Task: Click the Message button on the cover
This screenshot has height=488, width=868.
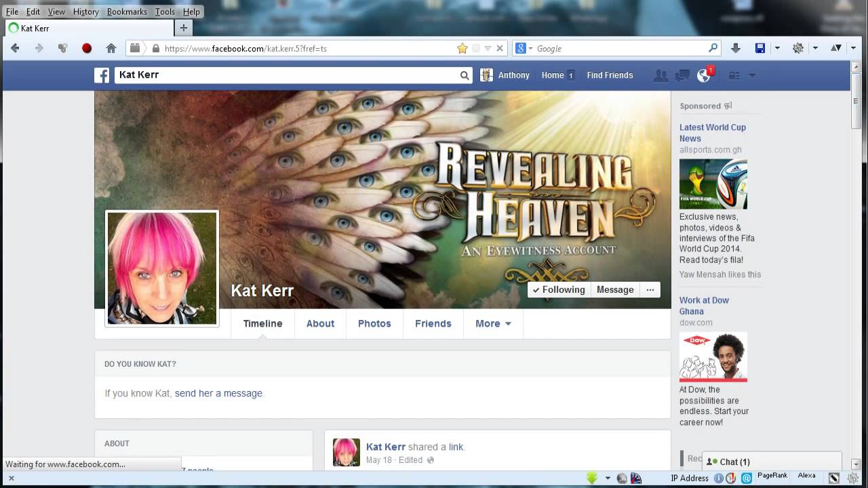Action: click(x=615, y=289)
